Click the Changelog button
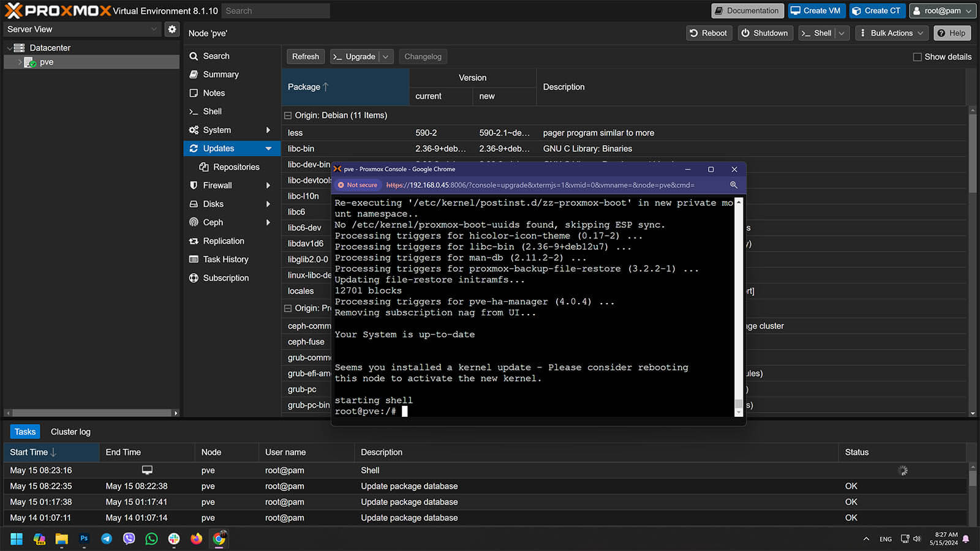Viewport: 980px width, 551px height. click(423, 56)
